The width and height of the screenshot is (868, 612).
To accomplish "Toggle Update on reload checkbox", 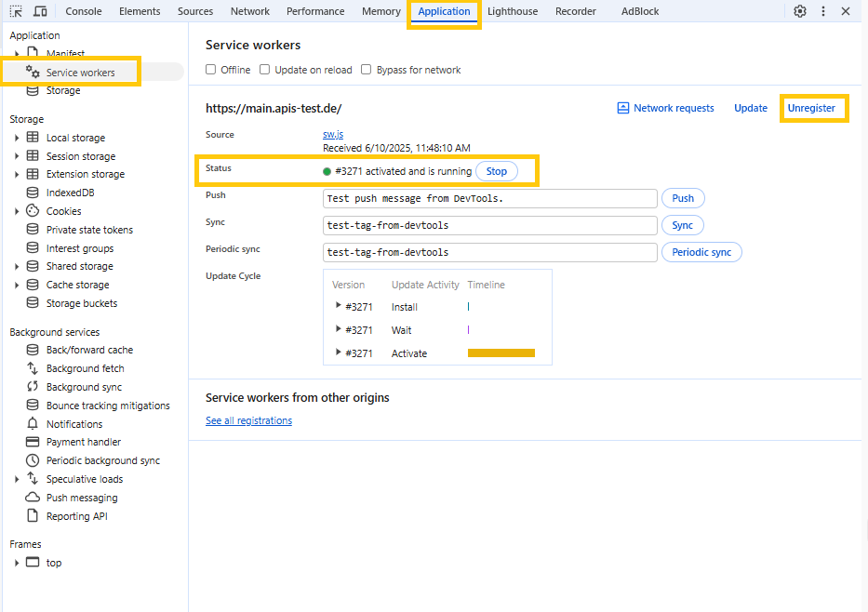I will tap(264, 69).
